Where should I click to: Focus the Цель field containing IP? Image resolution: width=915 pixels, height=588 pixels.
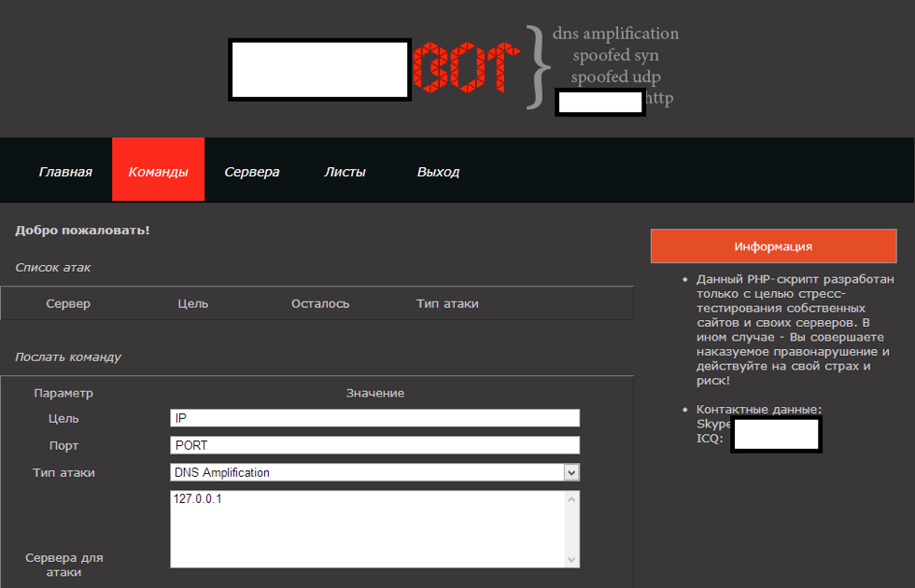pyautogui.click(x=374, y=418)
